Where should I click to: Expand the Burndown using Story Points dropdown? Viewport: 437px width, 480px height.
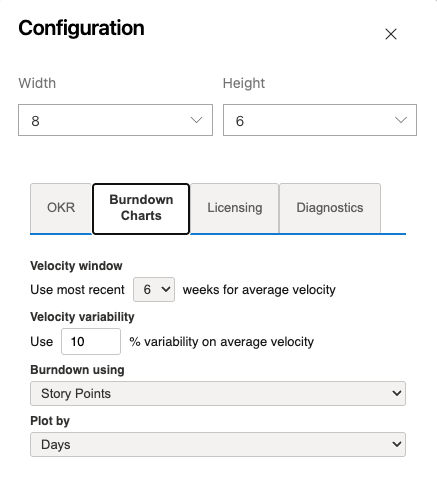click(218, 393)
